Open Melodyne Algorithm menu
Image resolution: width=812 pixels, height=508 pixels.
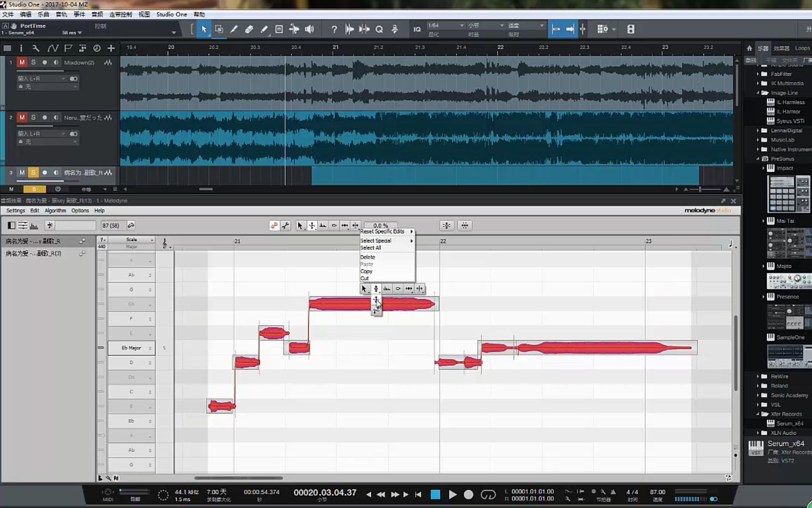pos(55,211)
